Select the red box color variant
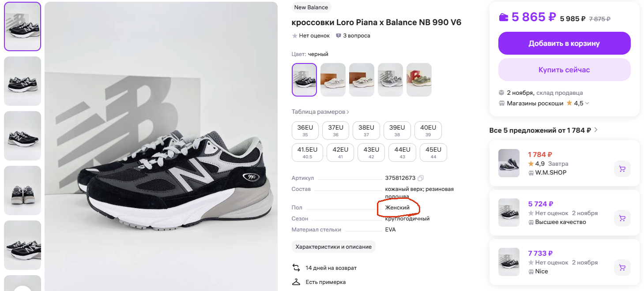 [x=419, y=80]
